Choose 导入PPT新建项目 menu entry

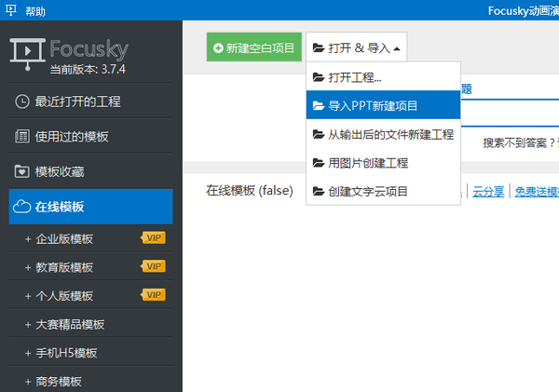[383, 105]
